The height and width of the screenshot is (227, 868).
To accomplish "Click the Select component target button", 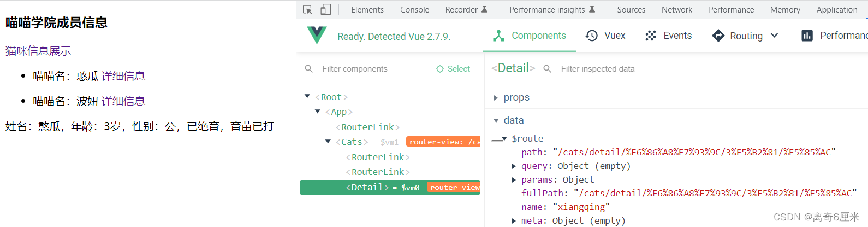I will pos(453,69).
